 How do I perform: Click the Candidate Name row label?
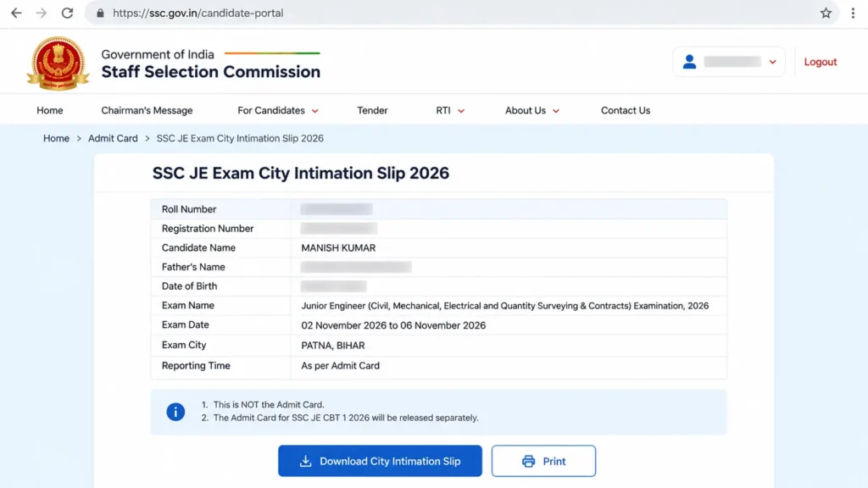coord(198,248)
